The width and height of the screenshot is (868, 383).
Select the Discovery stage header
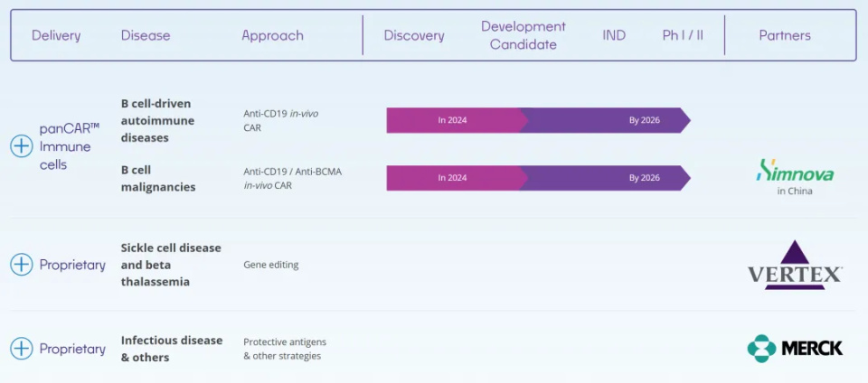(x=414, y=35)
